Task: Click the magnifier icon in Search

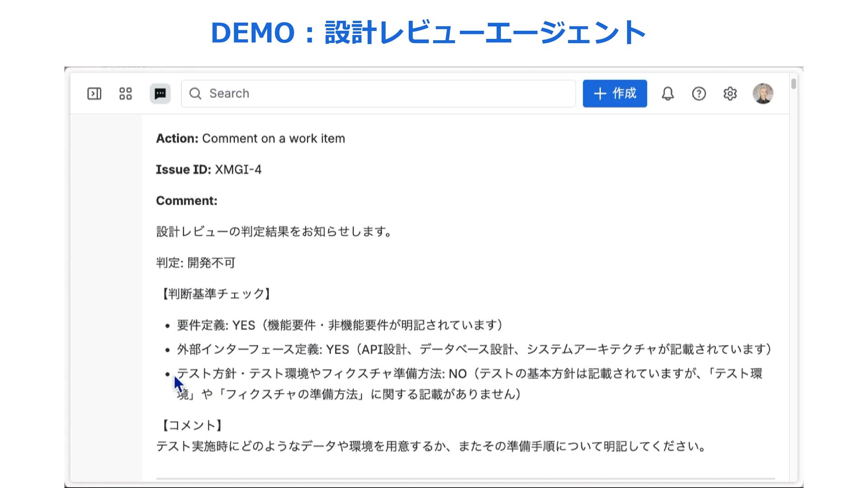Action: (195, 94)
